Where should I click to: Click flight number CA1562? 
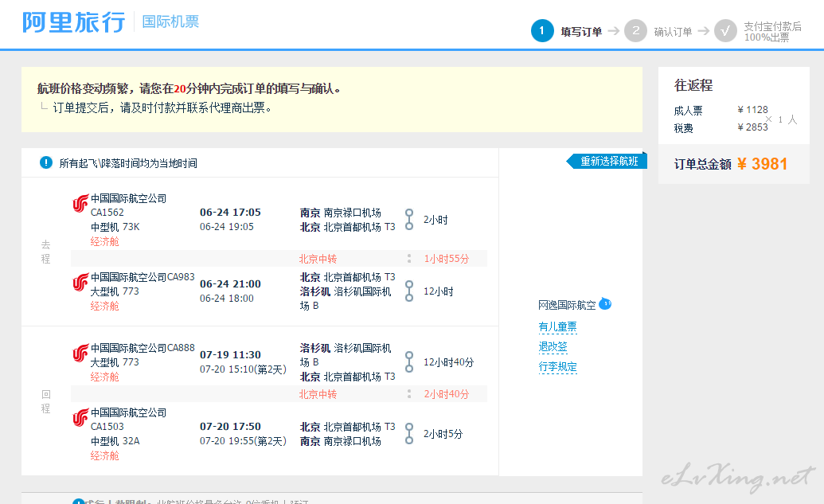[x=107, y=213]
